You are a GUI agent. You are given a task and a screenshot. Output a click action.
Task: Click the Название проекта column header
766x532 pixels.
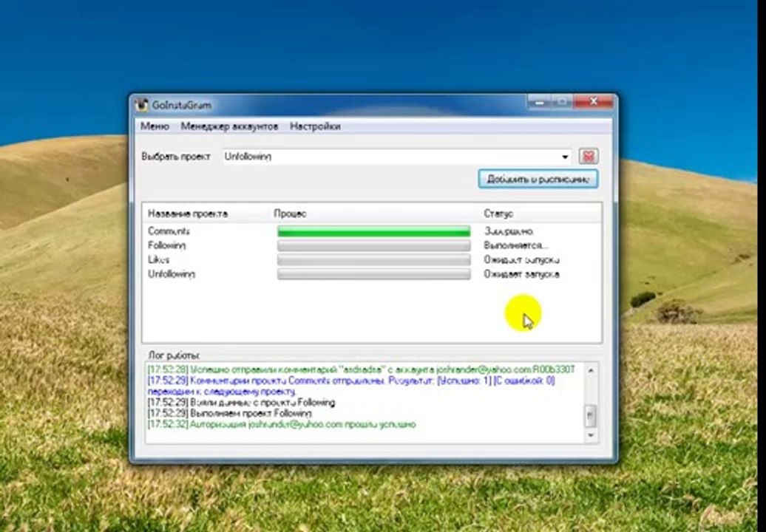click(188, 214)
